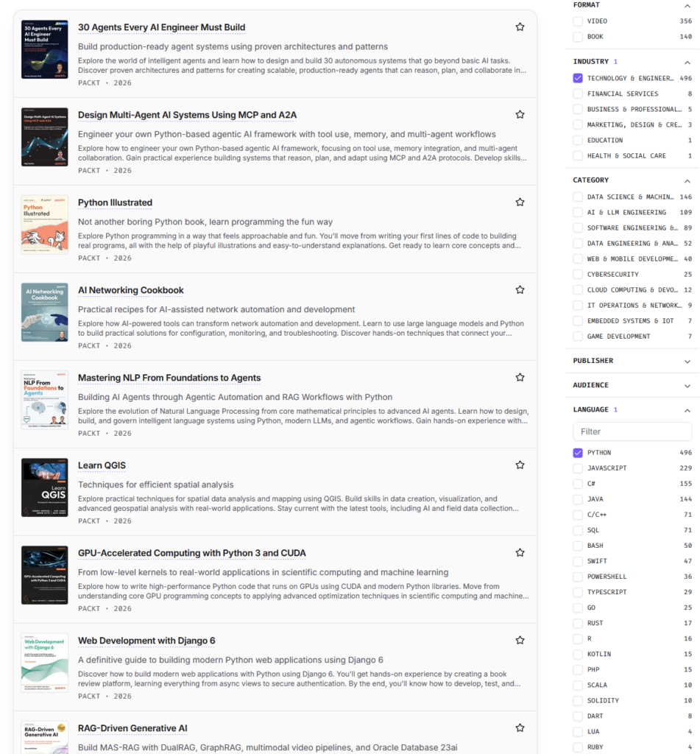Open 30 Agents book cover thumbnail
This screenshot has height=754, width=700.
tap(45, 49)
